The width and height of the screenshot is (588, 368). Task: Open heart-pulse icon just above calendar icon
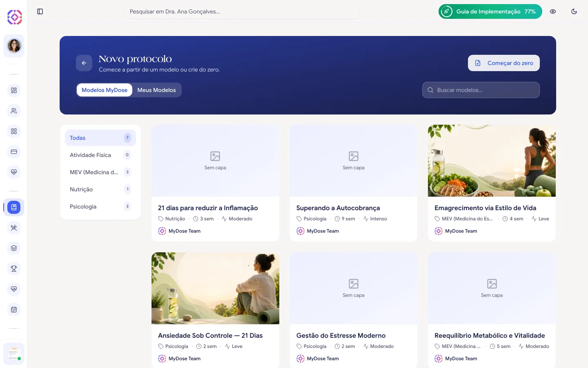click(14, 289)
